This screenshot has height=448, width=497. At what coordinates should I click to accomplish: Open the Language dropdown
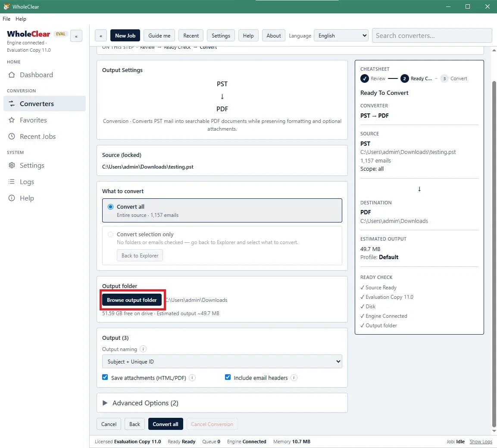(x=341, y=35)
